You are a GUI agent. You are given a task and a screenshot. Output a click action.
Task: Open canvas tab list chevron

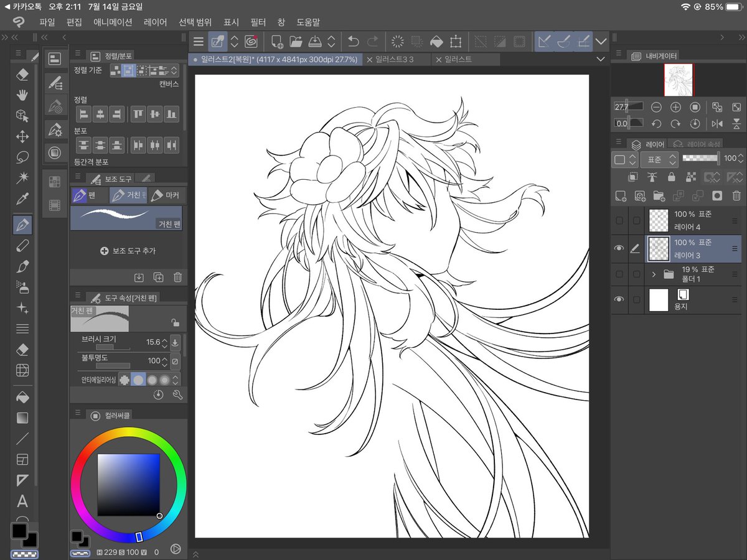[x=601, y=59]
